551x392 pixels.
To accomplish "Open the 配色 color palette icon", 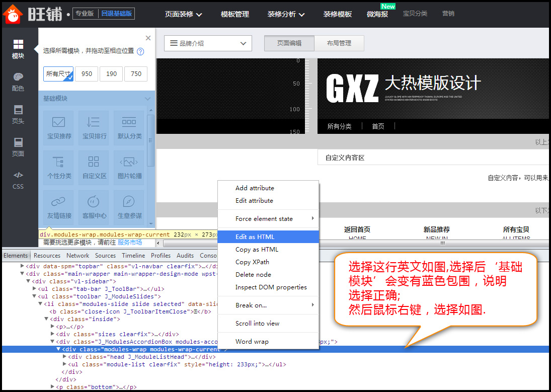I will click(x=18, y=82).
